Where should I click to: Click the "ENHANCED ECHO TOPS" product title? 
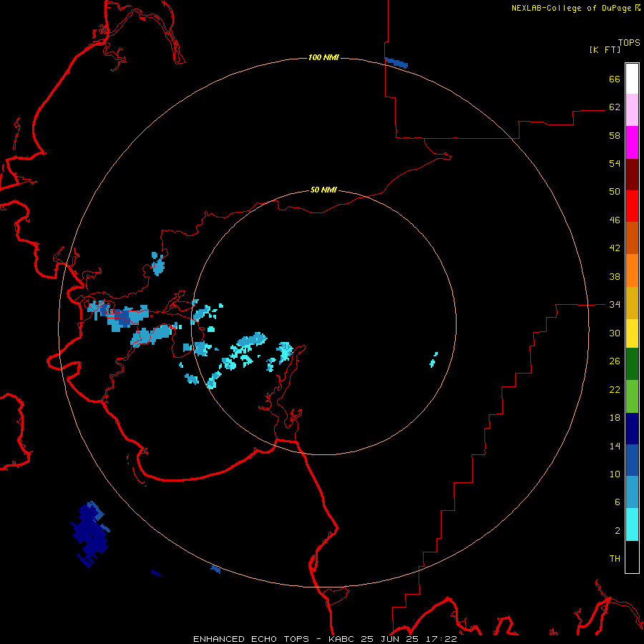coord(251,639)
